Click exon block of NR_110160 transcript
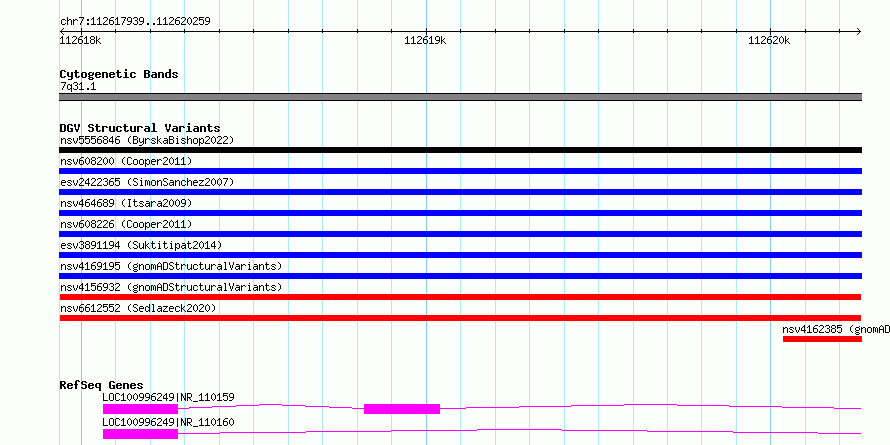This screenshot has height=445, width=890. pos(140,434)
